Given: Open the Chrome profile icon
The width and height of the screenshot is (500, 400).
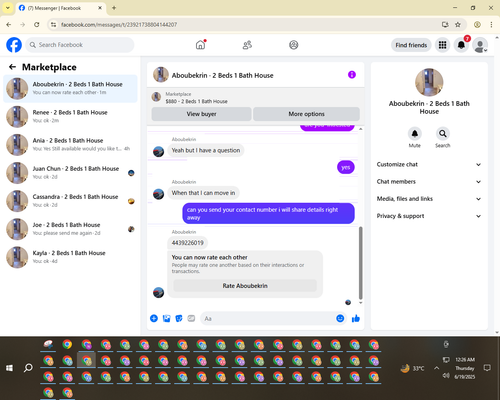Looking at the screenshot, I should pos(477,24).
